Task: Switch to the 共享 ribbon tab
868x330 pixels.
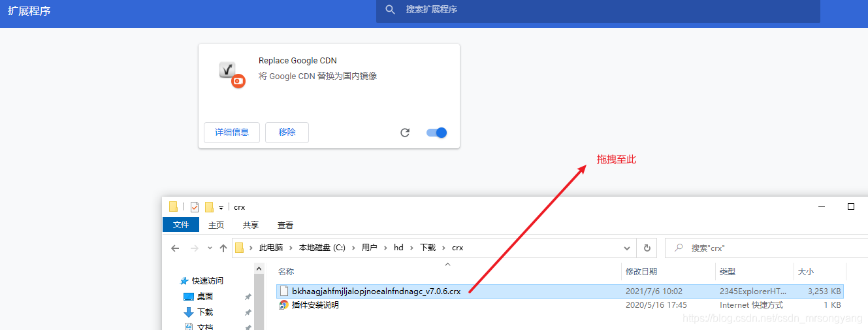Action: pos(251,225)
